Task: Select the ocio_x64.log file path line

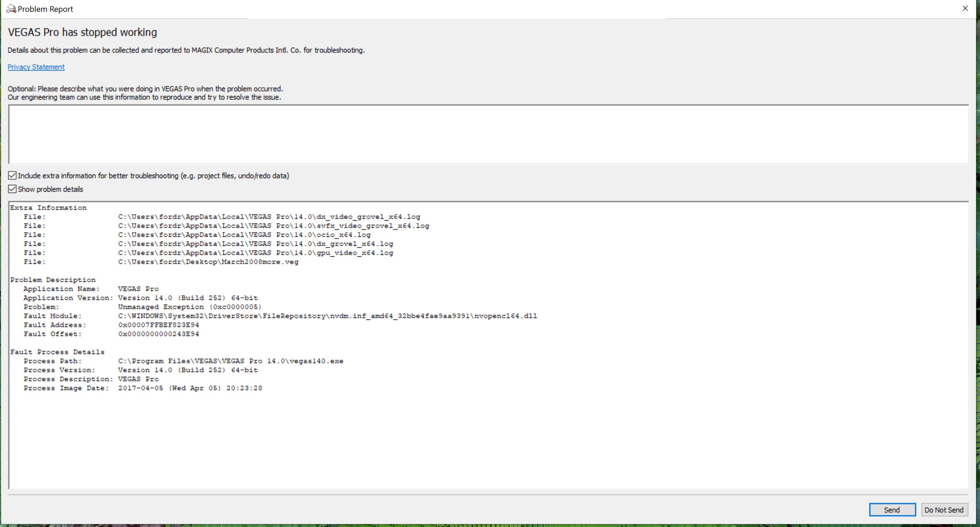Action: click(244, 235)
